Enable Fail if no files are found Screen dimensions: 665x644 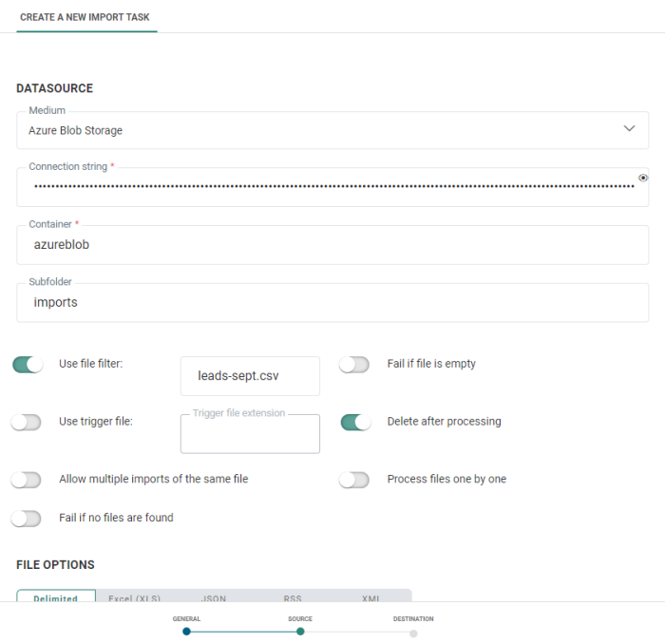[27, 519]
